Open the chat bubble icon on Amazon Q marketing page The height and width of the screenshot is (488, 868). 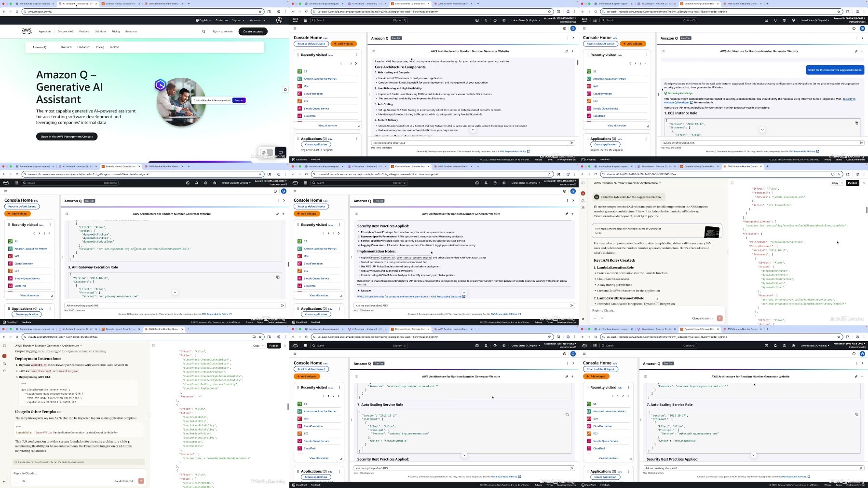pyautogui.click(x=280, y=153)
